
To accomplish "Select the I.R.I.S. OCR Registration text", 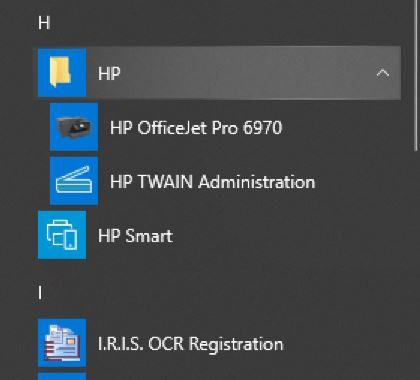I will pos(190,344).
